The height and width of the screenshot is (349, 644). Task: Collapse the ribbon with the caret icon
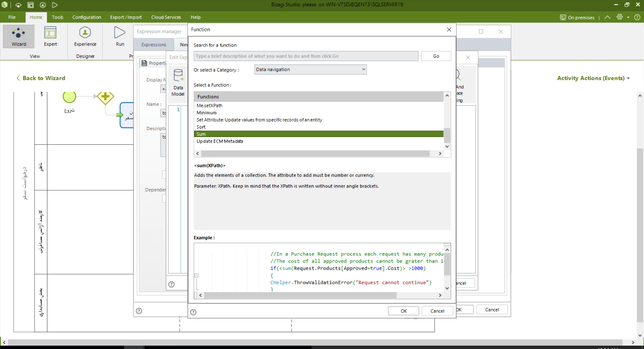(x=607, y=17)
